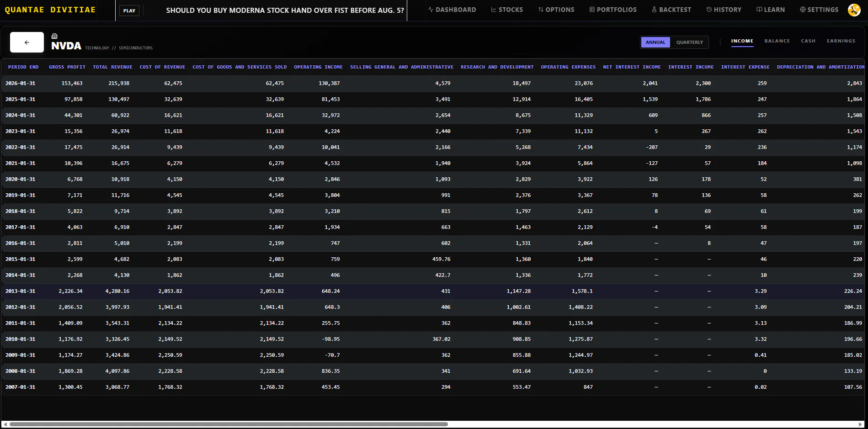This screenshot has height=429, width=868.
Task: Open the Balance tab
Action: 777,41
